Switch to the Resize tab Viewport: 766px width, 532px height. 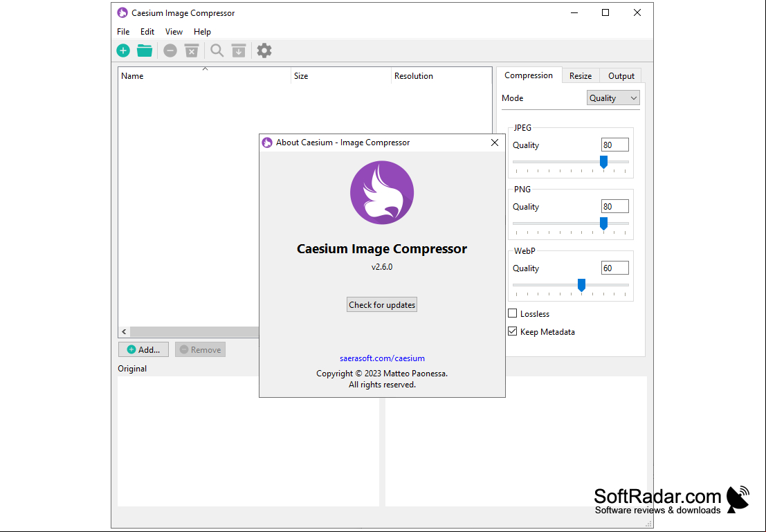pyautogui.click(x=581, y=75)
